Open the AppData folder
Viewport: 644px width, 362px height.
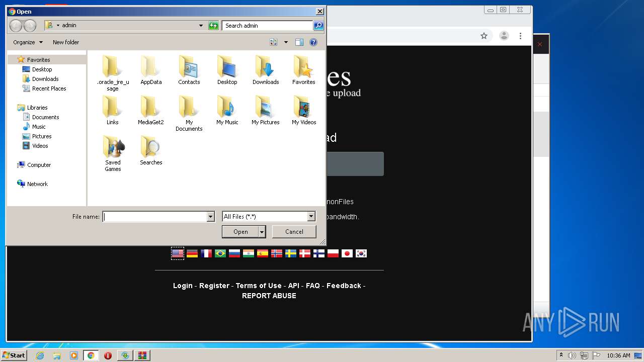pyautogui.click(x=151, y=70)
